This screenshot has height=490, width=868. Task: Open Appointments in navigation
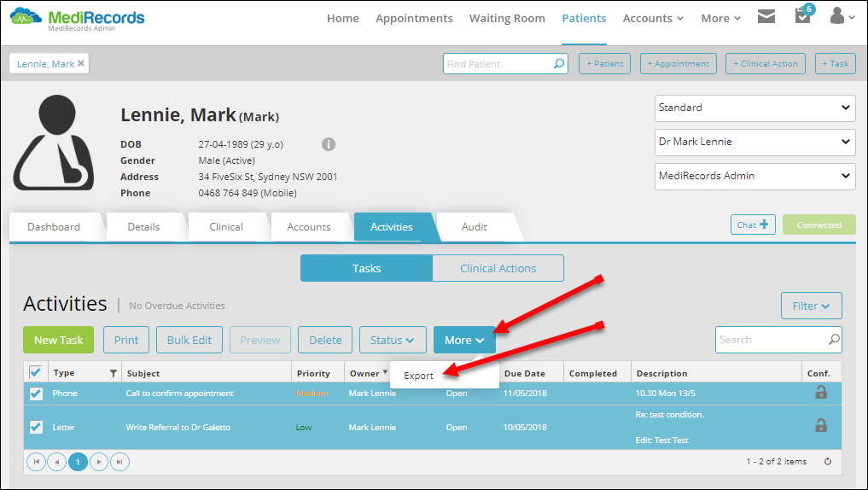tap(414, 18)
